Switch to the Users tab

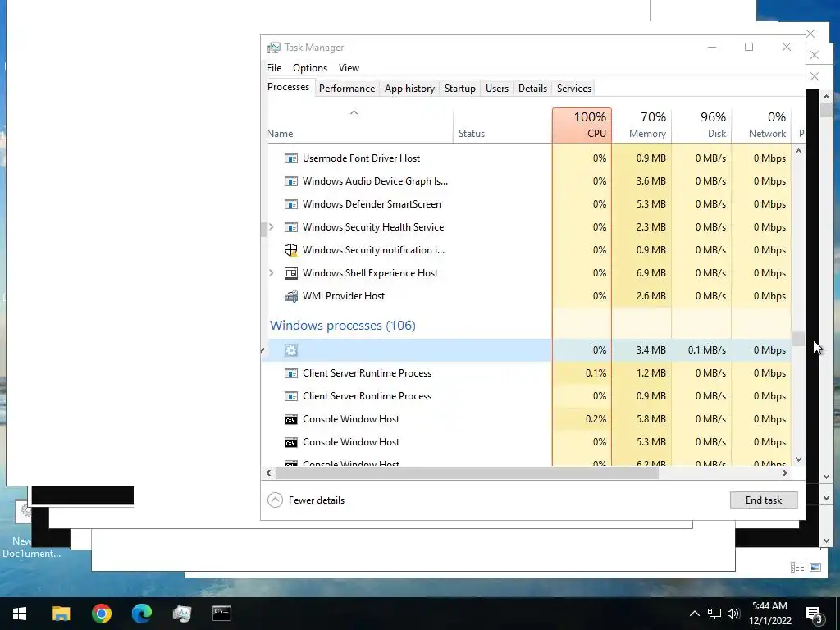[496, 89]
